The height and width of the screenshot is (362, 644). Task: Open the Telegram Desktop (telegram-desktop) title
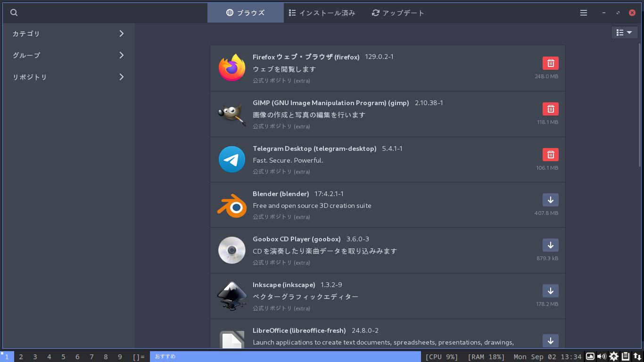314,148
